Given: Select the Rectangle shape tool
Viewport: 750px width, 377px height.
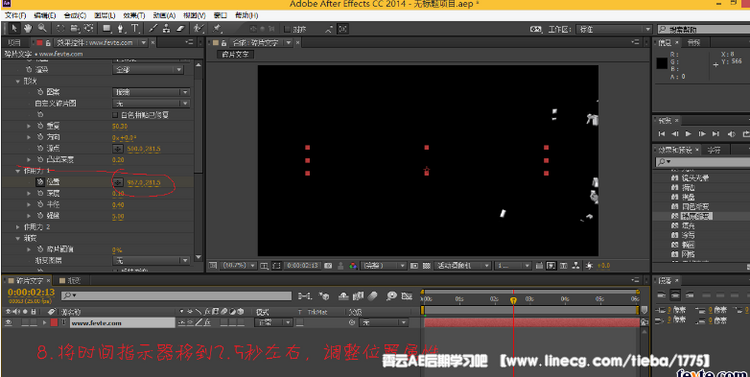Looking at the screenshot, I should pyautogui.click(x=107, y=29).
